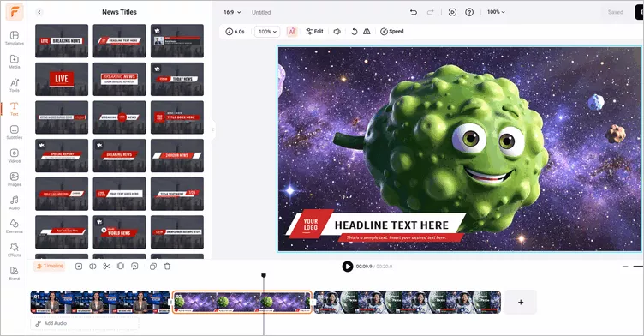Open the Audio panel
This screenshot has height=336, width=644.
(x=14, y=202)
